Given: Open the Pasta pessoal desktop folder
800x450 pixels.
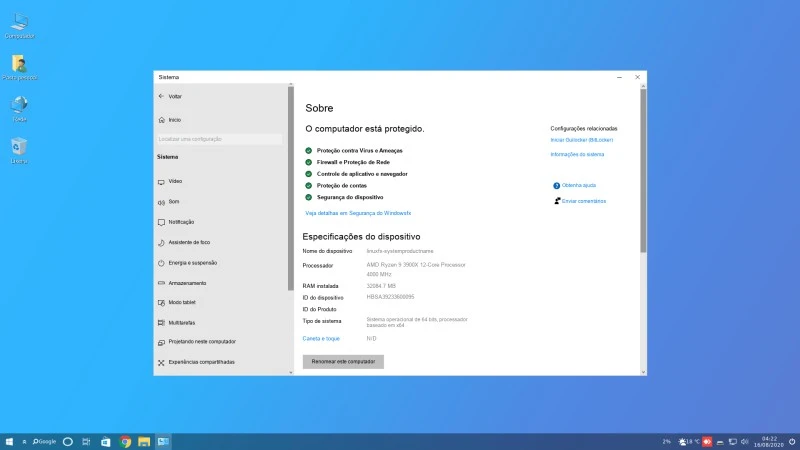Looking at the screenshot, I should [x=19, y=67].
